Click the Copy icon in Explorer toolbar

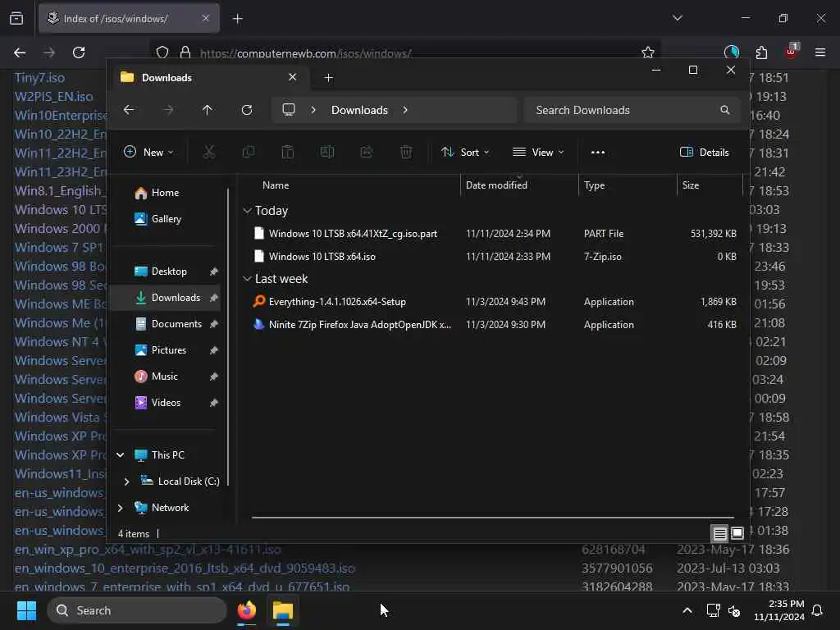click(x=249, y=152)
